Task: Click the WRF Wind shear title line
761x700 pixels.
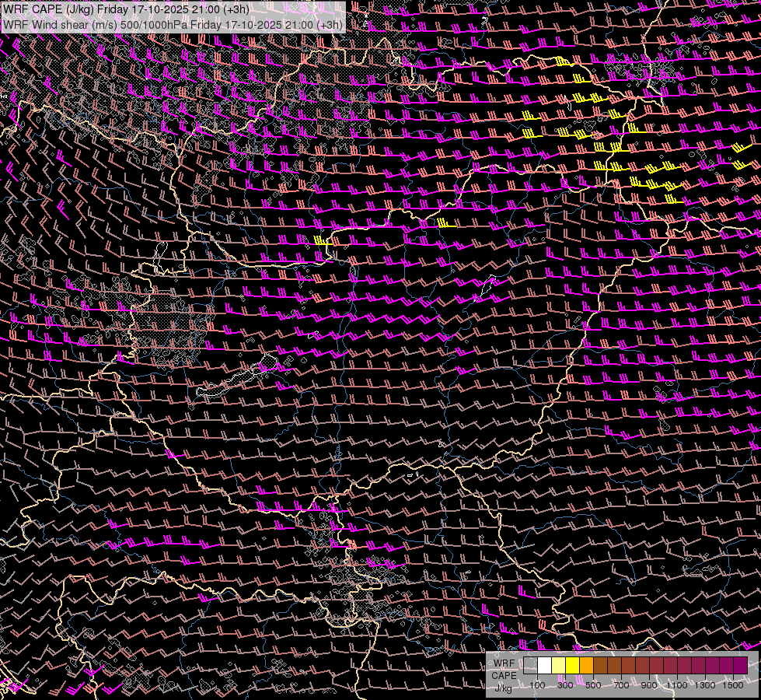Action: tap(173, 24)
